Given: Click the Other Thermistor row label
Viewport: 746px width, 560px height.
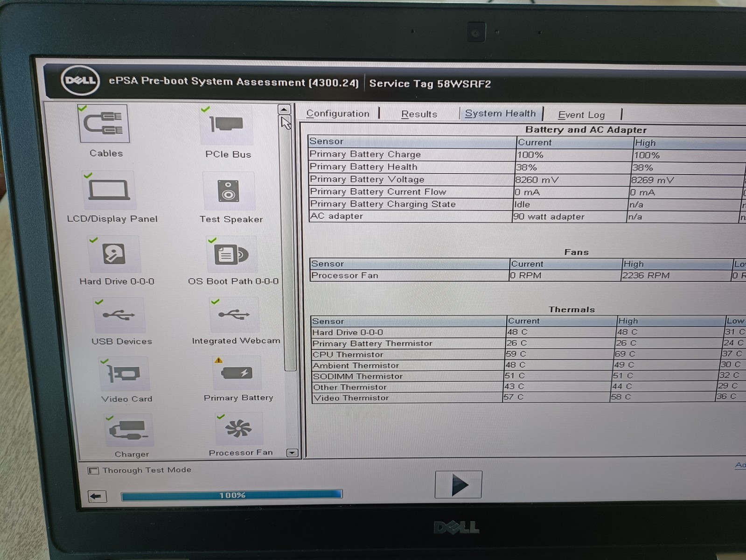Looking at the screenshot, I should pos(350,387).
